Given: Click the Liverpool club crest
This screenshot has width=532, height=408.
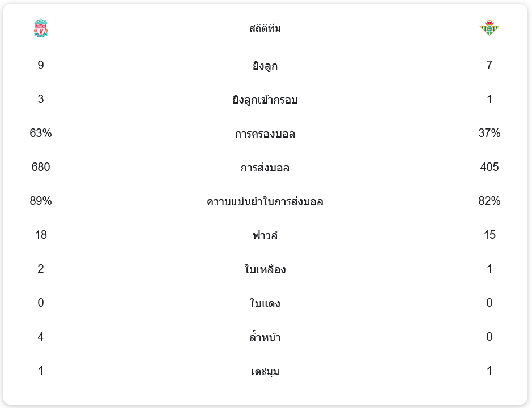Looking at the screenshot, I should 41,28.
